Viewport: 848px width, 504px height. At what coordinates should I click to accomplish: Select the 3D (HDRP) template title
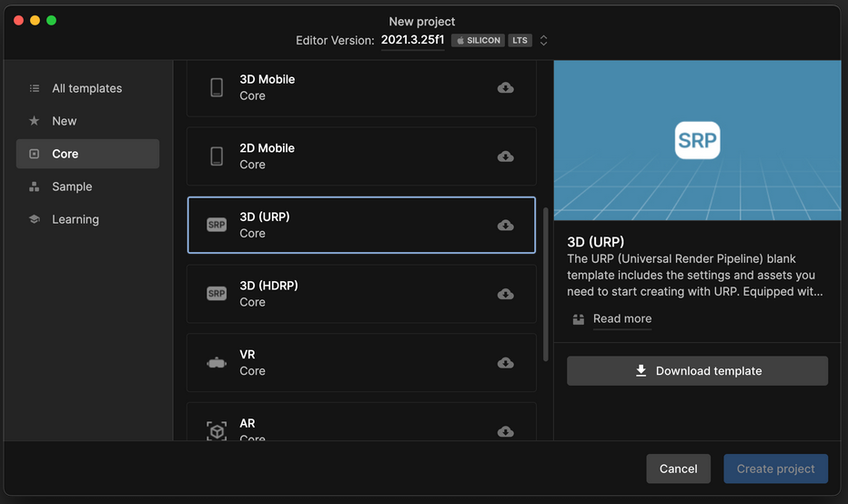pyautogui.click(x=268, y=286)
